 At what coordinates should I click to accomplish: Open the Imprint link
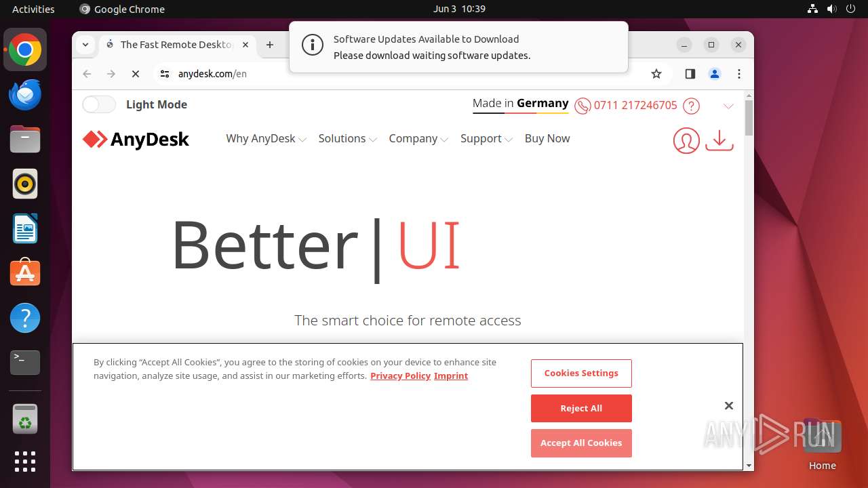(451, 375)
